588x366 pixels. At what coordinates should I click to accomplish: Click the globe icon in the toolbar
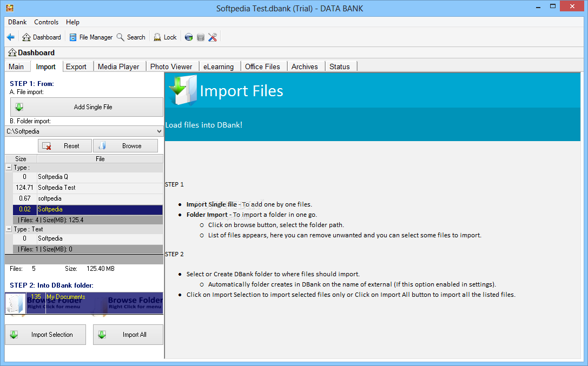click(189, 37)
